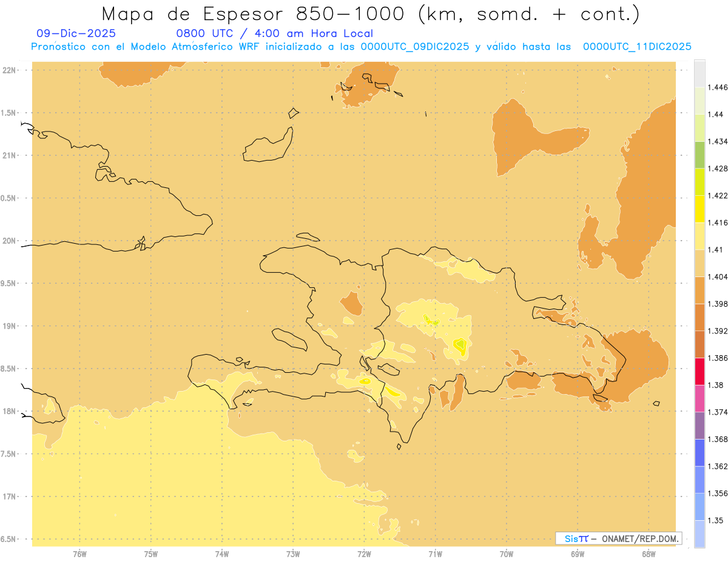
Task: Click the blue legend band between 1.368 and 1.362
Action: [x=699, y=452]
